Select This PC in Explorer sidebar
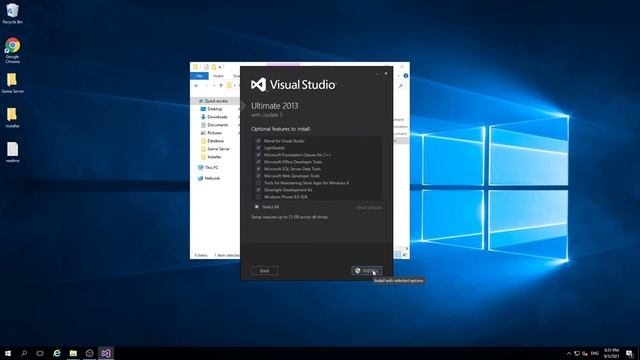Viewport: 640px width, 360px height. coord(211,167)
